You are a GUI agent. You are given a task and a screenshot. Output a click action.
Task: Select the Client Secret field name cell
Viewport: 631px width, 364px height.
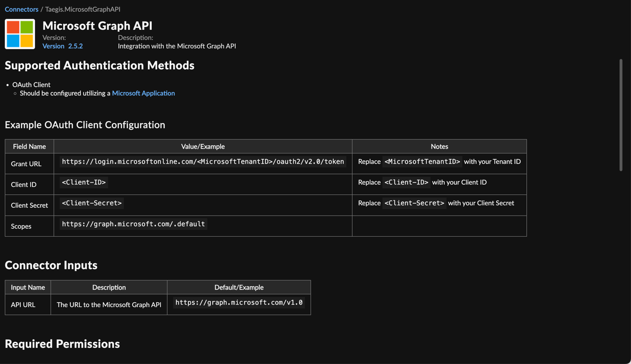click(x=29, y=205)
